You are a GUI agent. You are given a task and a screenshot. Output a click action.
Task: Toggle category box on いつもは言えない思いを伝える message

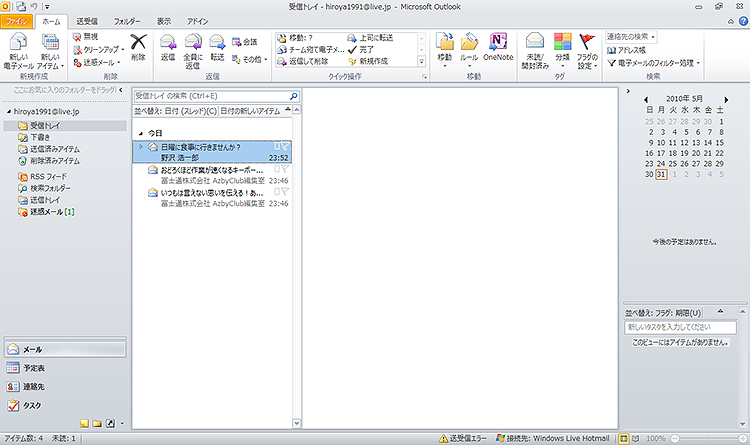[277, 191]
